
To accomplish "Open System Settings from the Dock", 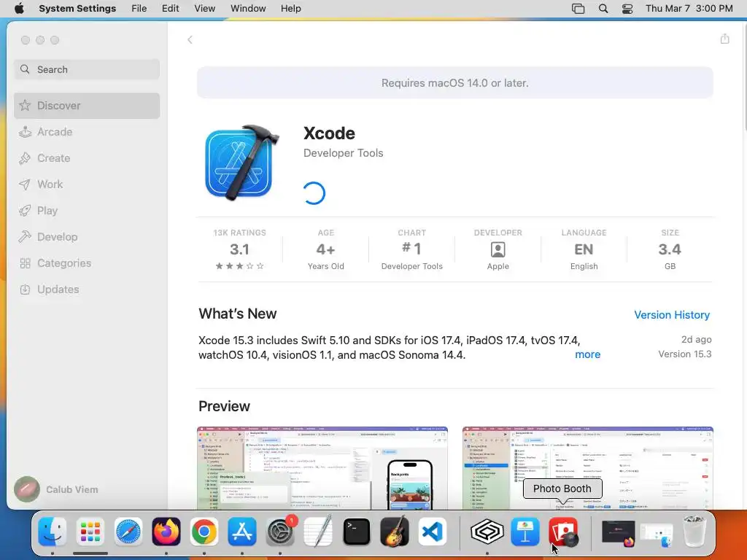I will 280,532.
